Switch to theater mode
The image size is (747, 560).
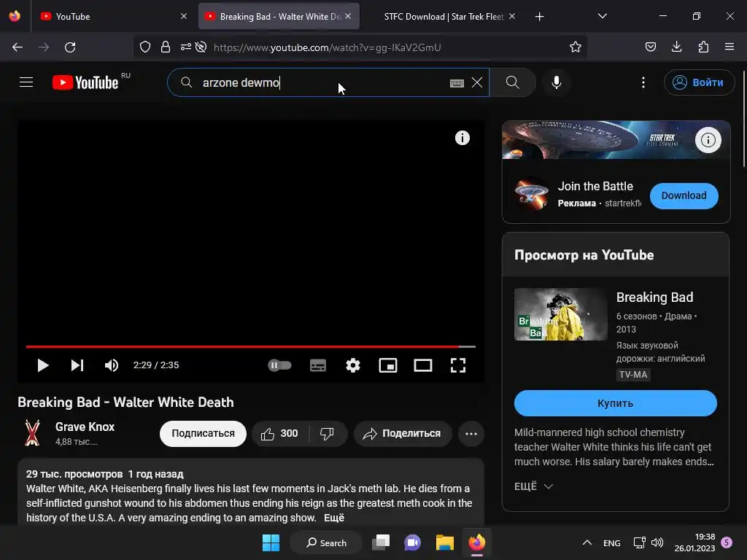point(423,365)
